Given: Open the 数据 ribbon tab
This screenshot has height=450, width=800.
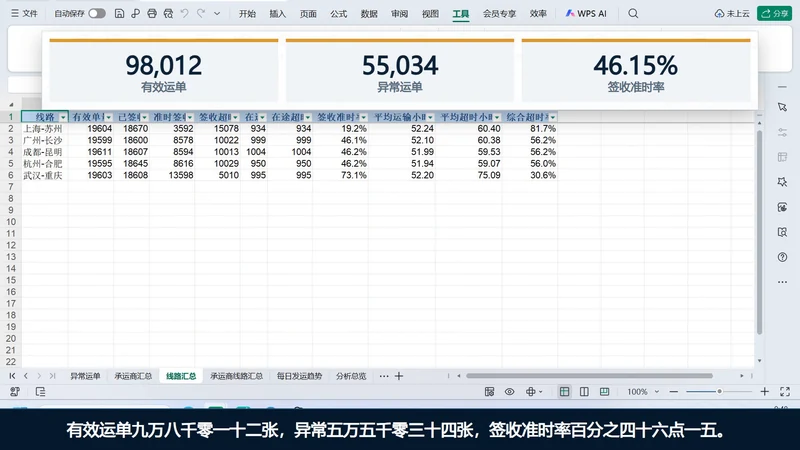Looking at the screenshot, I should point(369,14).
